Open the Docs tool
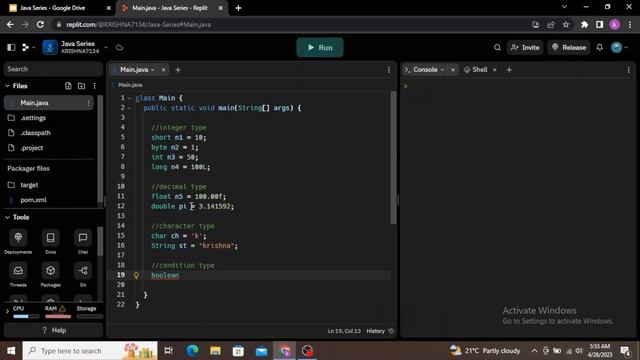640x360 pixels. (x=51, y=242)
